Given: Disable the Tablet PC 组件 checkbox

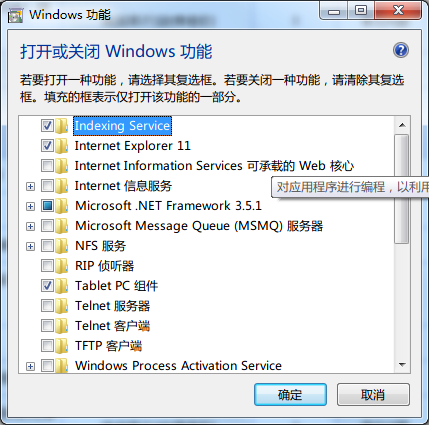Looking at the screenshot, I should pyautogui.click(x=47, y=286).
